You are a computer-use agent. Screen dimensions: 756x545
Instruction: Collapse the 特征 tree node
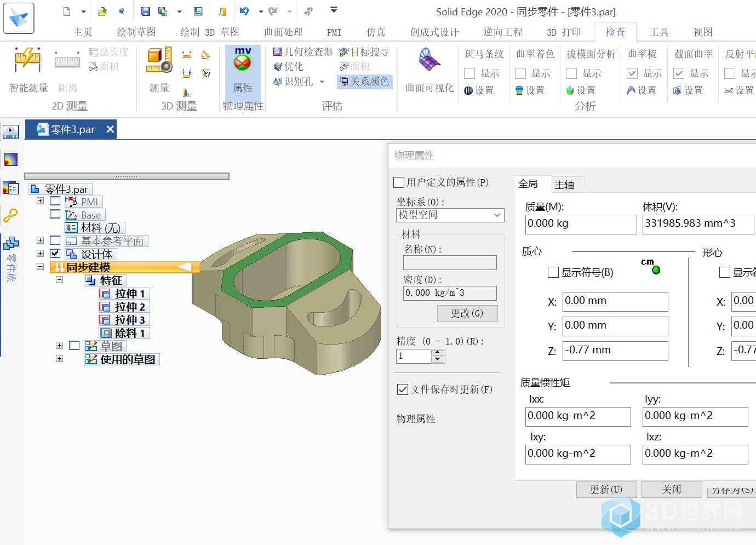59,280
